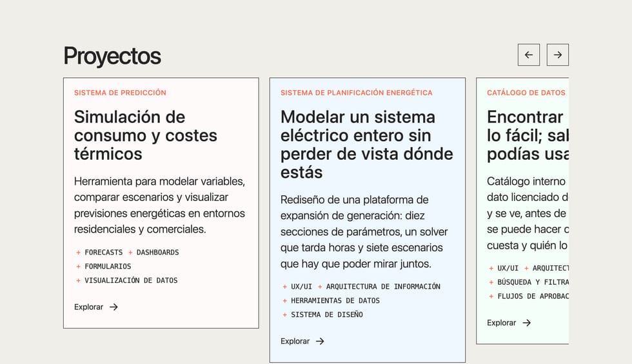Select the FORMULARIOS tag

coord(104,267)
